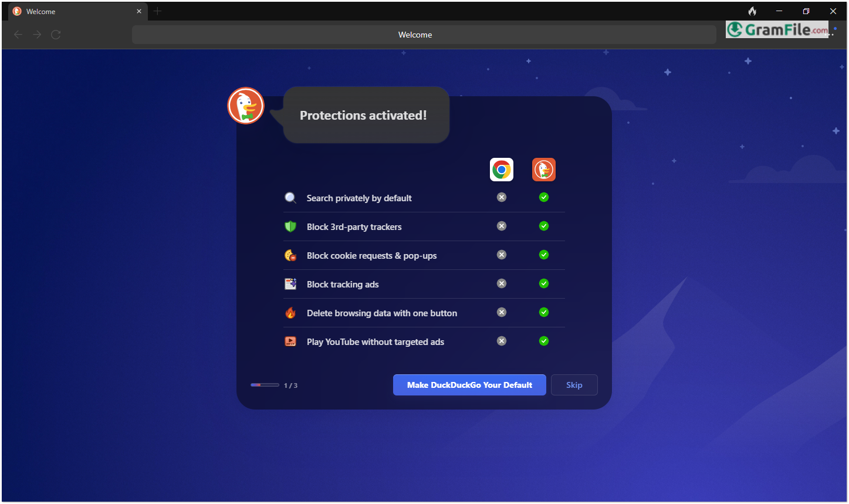
Task: Reload the page with refresh icon
Action: pyautogui.click(x=56, y=35)
